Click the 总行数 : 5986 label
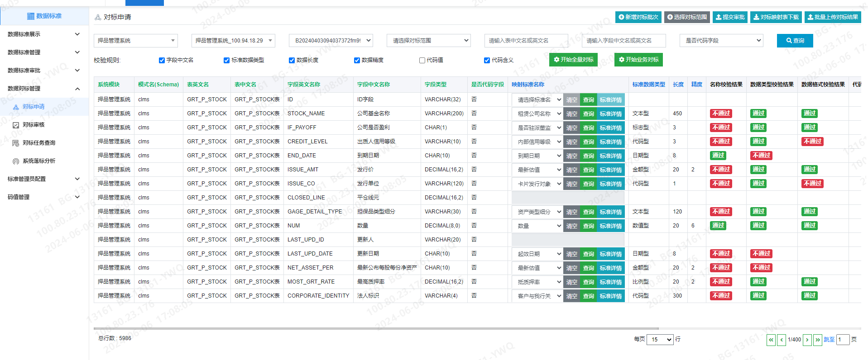 pos(115,338)
